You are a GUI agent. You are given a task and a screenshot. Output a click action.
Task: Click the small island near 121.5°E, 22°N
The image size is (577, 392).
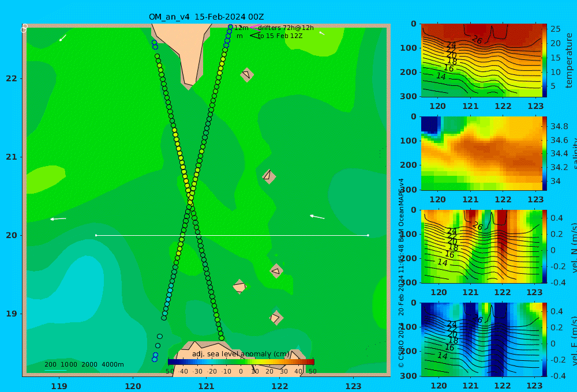pyautogui.click(x=247, y=74)
